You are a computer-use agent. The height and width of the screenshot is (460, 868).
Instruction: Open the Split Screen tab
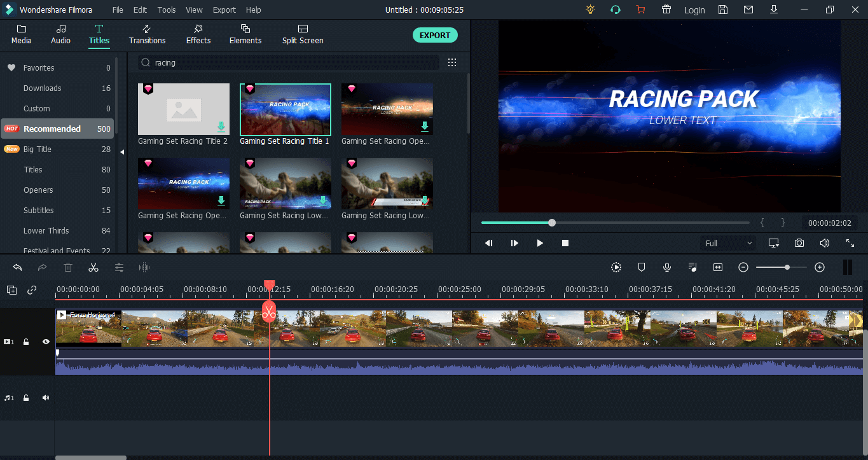click(303, 34)
